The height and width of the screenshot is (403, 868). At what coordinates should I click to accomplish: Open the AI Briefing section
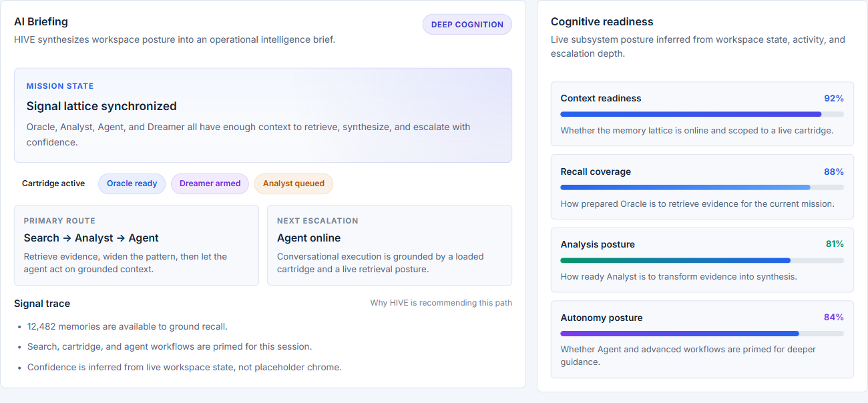point(41,21)
